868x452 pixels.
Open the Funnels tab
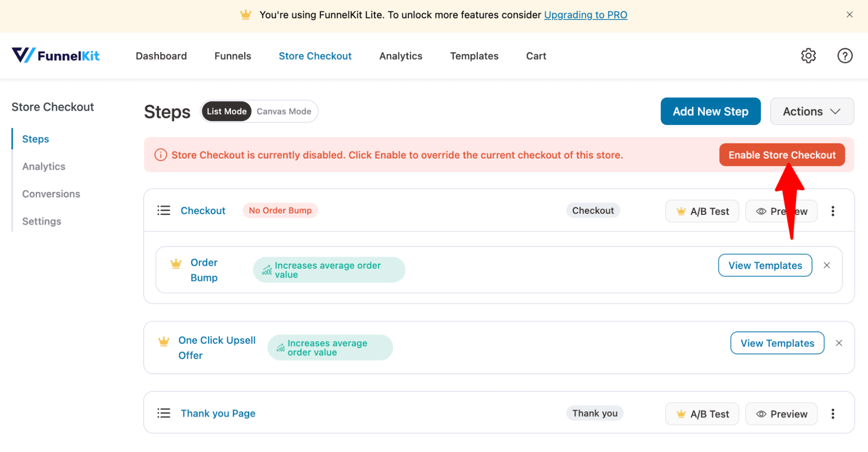point(233,56)
